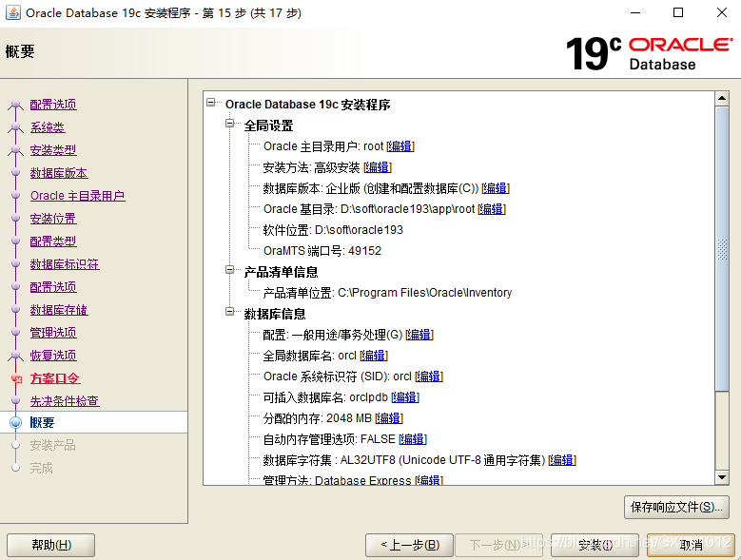Go to the Oracle 主目录用户 step
The image size is (741, 560).
pos(77,196)
